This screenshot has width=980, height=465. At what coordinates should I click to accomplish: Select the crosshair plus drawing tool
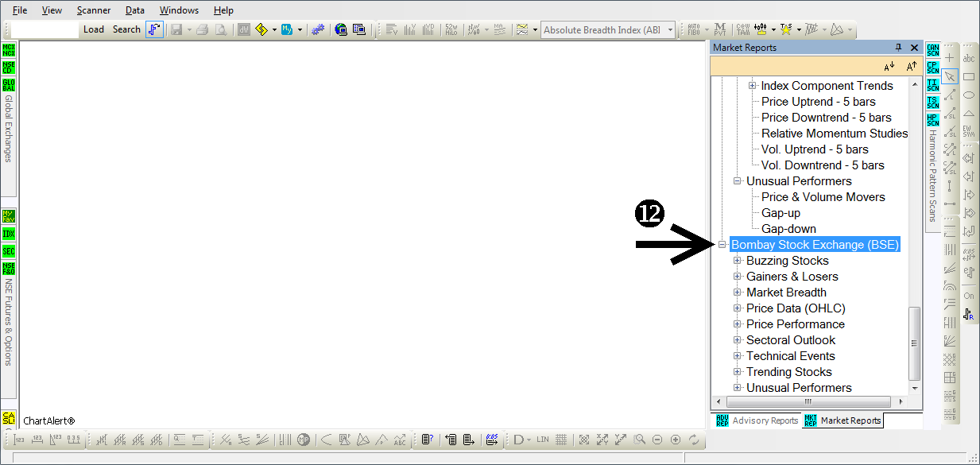pyautogui.click(x=950, y=58)
